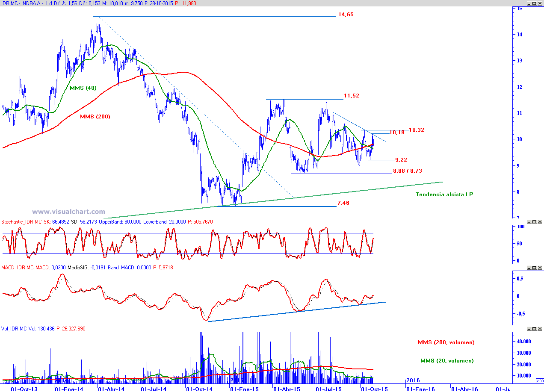
Task: Maximize the IDR.MC price chart pane
Action: pyautogui.click(x=534, y=3)
